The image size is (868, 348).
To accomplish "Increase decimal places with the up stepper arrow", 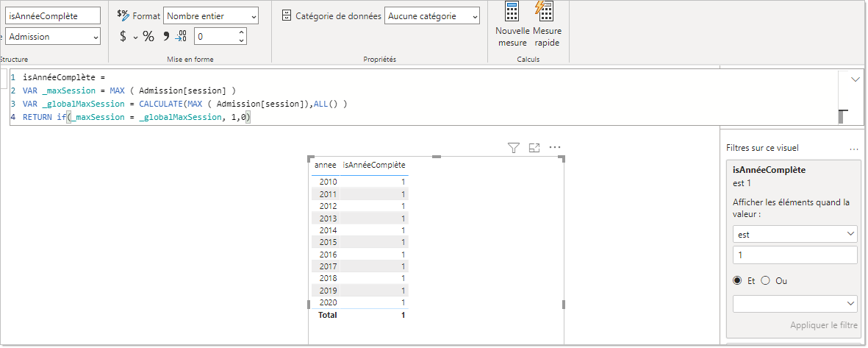I will 241,32.
